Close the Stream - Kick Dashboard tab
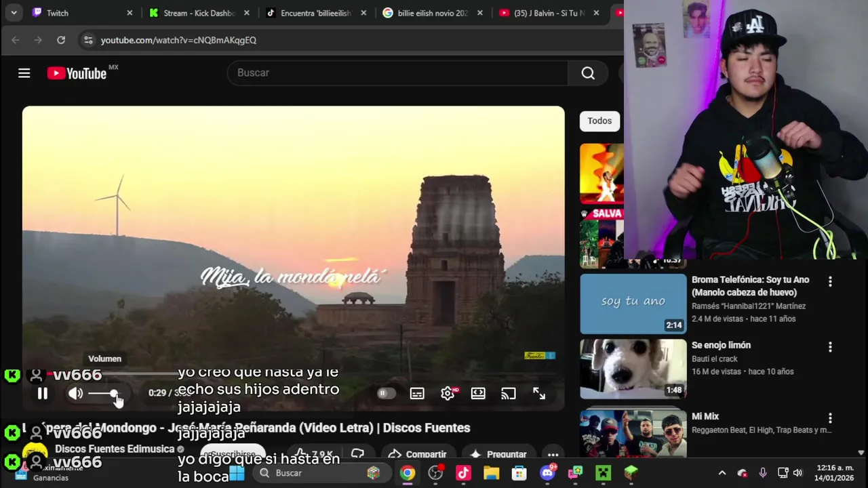The image size is (868, 488). 247,13
